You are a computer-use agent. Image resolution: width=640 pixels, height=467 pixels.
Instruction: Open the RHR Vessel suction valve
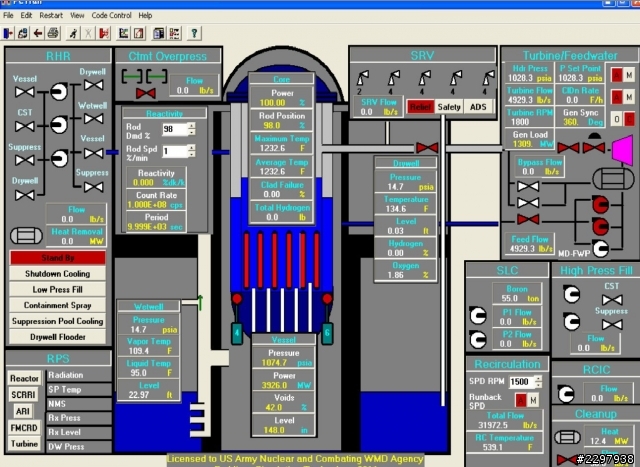pyautogui.click(x=25, y=92)
